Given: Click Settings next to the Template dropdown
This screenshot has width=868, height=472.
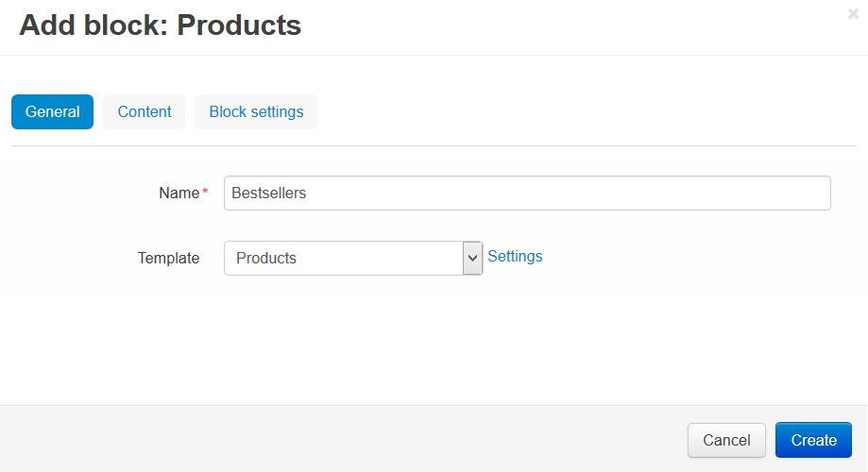Looking at the screenshot, I should (x=515, y=256).
